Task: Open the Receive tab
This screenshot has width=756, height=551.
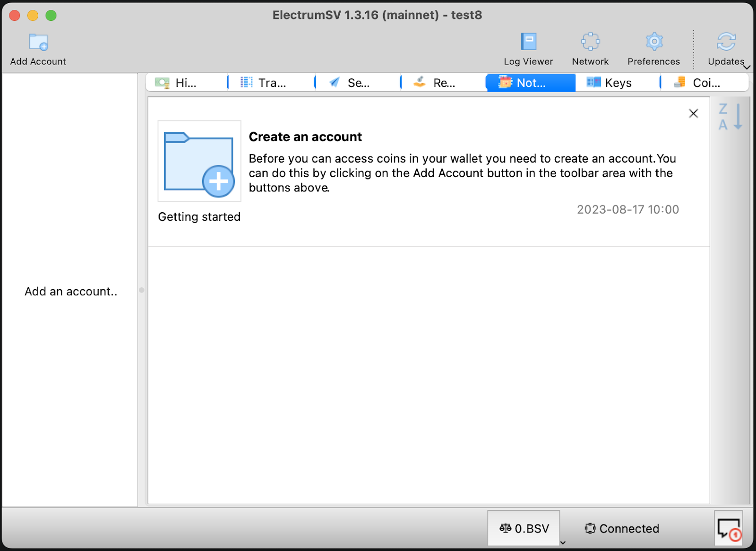Action: (444, 83)
